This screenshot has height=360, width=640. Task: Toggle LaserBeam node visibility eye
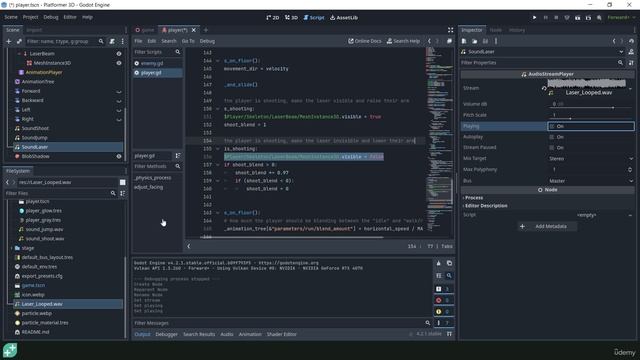click(x=119, y=53)
